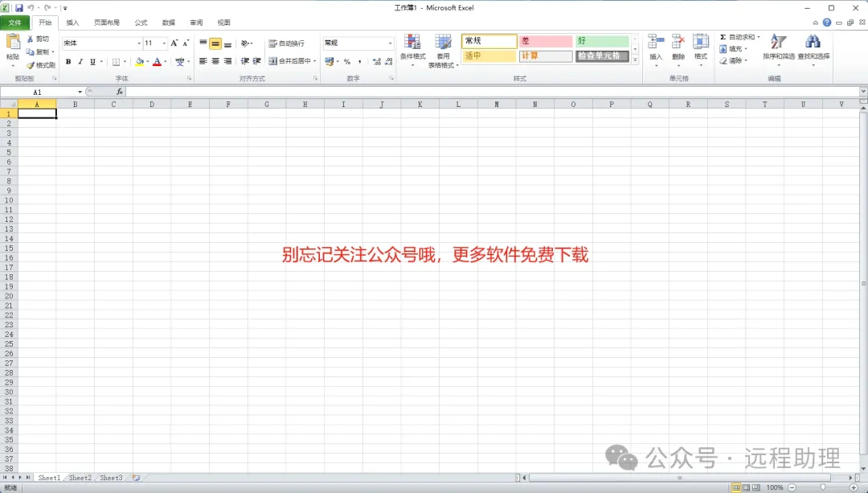The height and width of the screenshot is (493, 868).
Task: Apply the Good (好) cell style
Action: (602, 41)
